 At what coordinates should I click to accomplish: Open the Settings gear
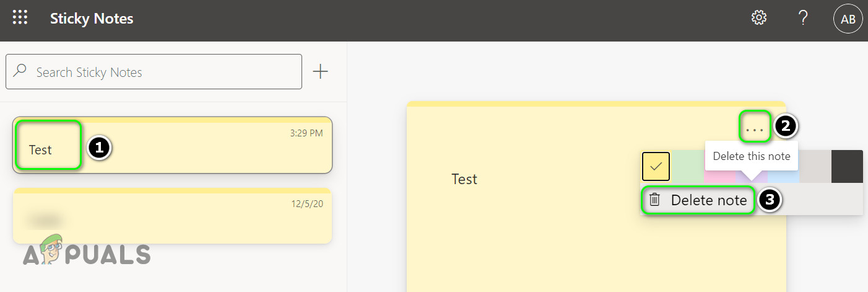point(758,18)
